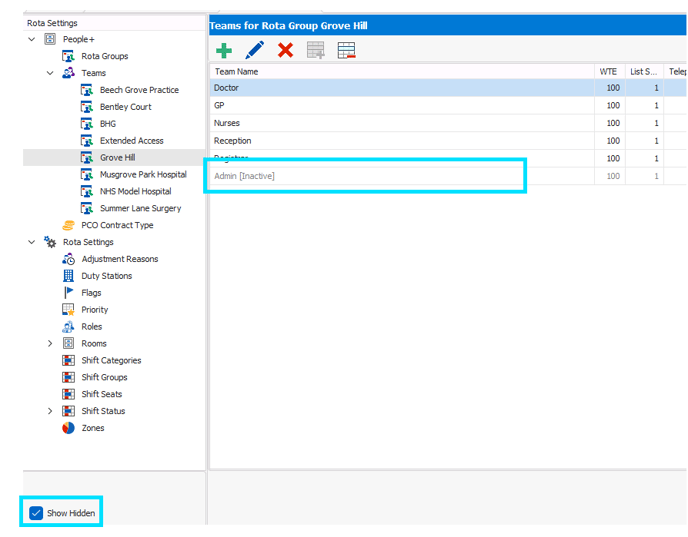
Task: Click the PCO Contract Type label
Action: click(117, 225)
